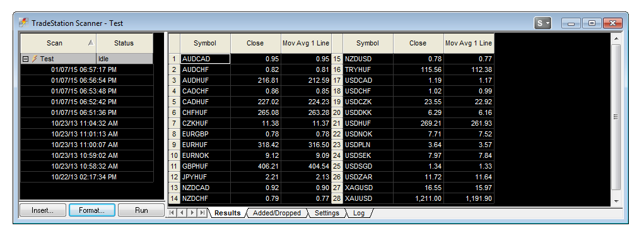Click the Run button
Screen dimensions: 644x240
tap(141, 210)
